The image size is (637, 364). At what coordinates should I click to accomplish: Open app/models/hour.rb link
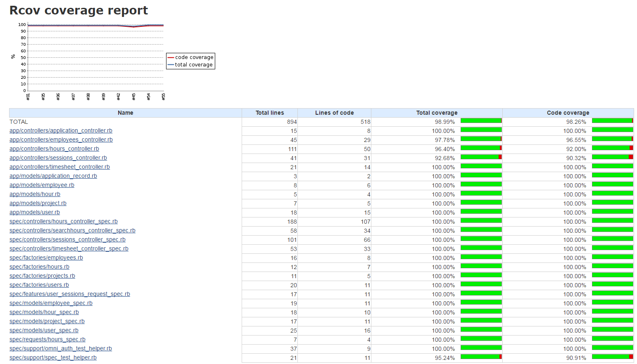(35, 194)
